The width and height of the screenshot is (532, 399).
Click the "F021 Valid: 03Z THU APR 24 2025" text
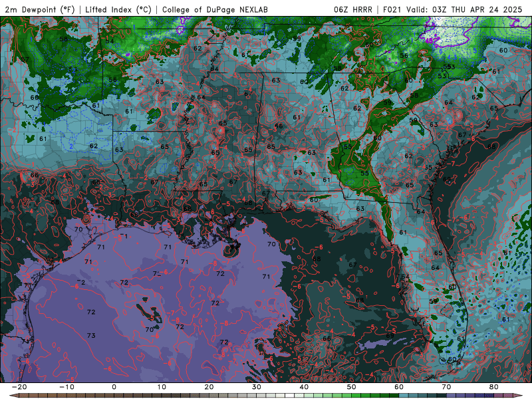pos(453,10)
